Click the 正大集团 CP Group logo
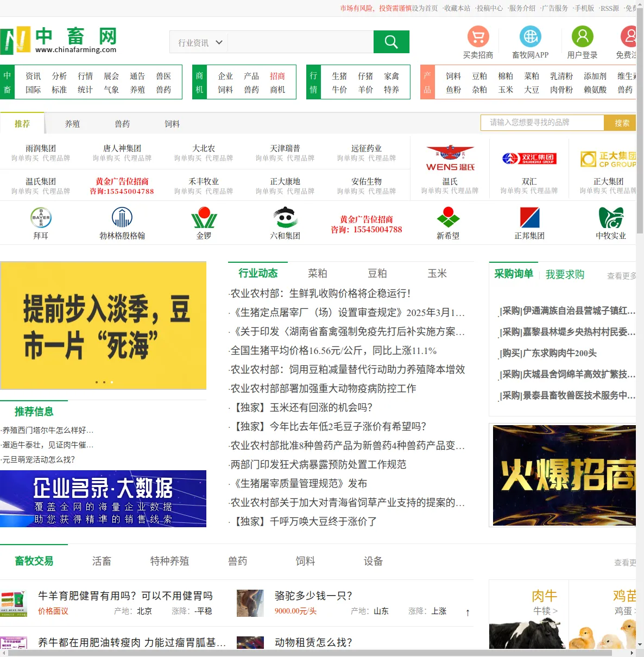This screenshot has height=657, width=644. 608,159
